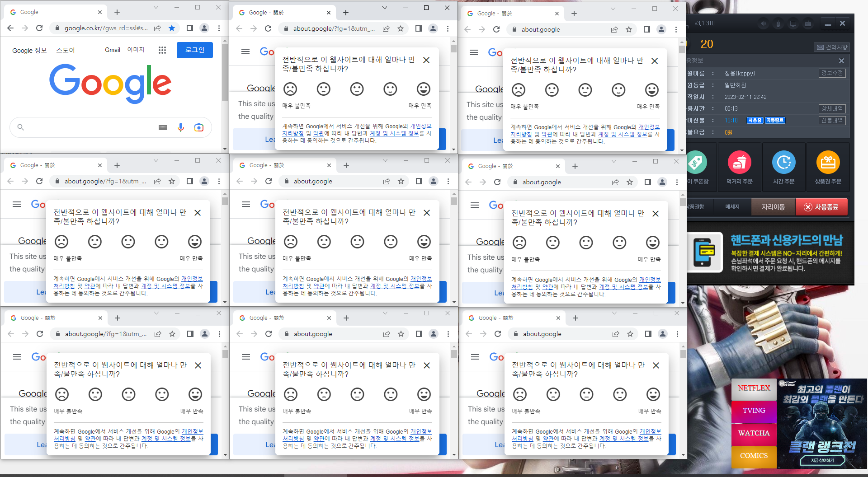Switch to the 메세지 tab in PC cafe panel
The height and width of the screenshot is (477, 868).
point(732,207)
